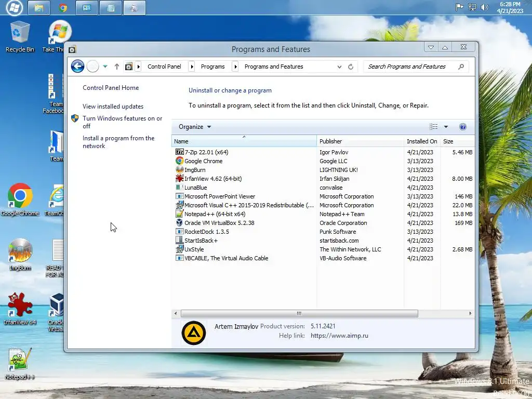Click the Up one level arrow
The height and width of the screenshot is (399, 532).
[117, 66]
